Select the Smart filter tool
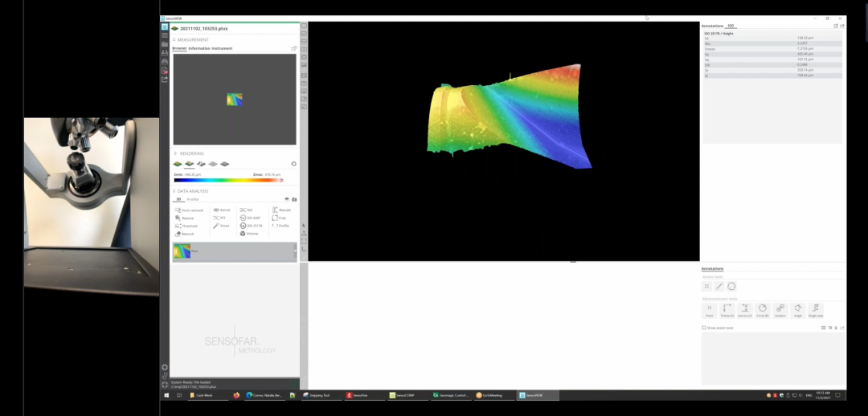The height and width of the screenshot is (416, 868). point(221,226)
